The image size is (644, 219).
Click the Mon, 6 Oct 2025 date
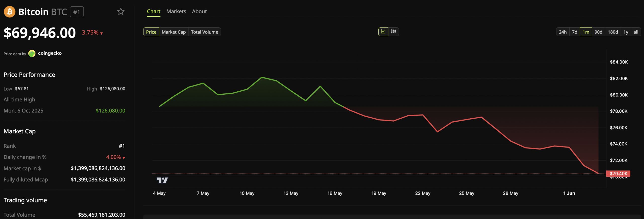pos(23,111)
